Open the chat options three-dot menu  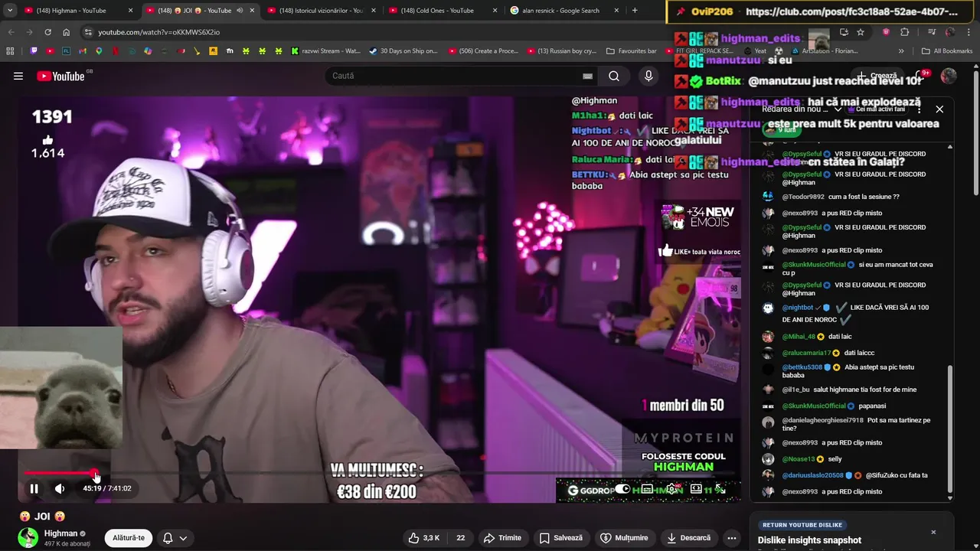(x=919, y=109)
